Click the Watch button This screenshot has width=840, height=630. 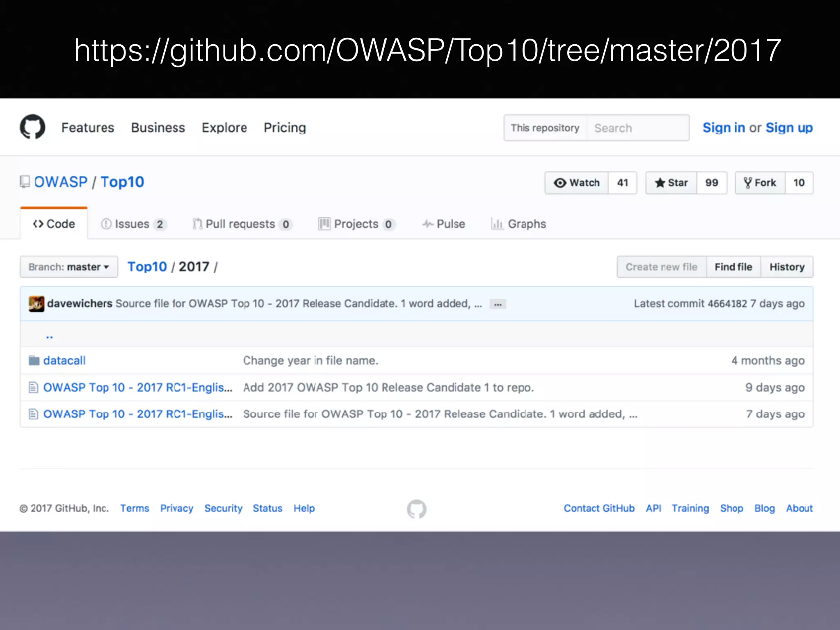tap(577, 183)
